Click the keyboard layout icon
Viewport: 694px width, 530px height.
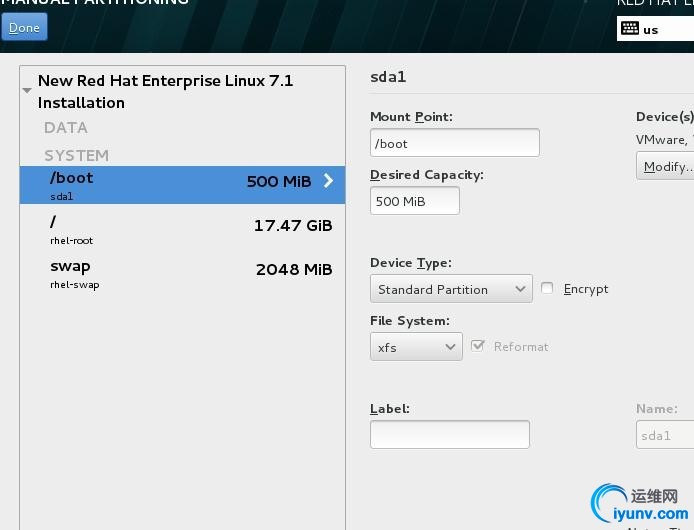[x=629, y=29]
